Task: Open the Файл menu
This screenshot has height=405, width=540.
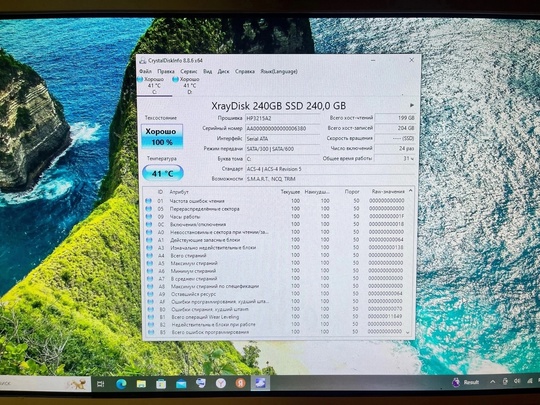Action: click(x=145, y=71)
